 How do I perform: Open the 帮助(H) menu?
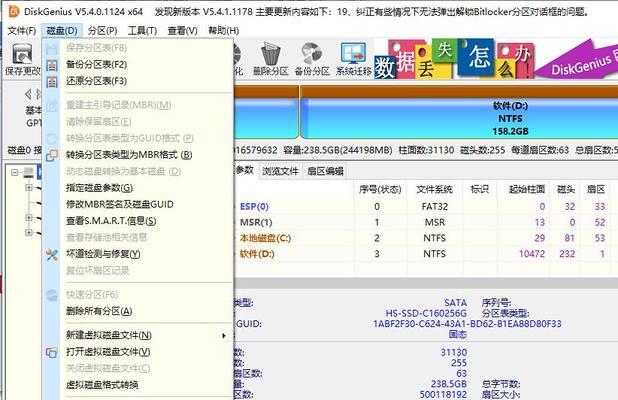click(x=223, y=31)
